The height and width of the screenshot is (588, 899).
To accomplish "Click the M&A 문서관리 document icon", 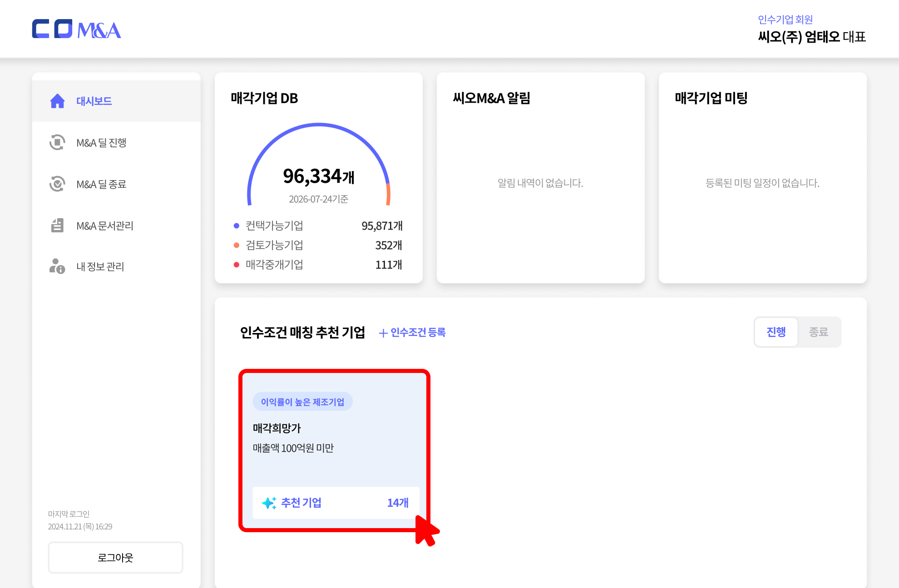I will click(x=57, y=225).
